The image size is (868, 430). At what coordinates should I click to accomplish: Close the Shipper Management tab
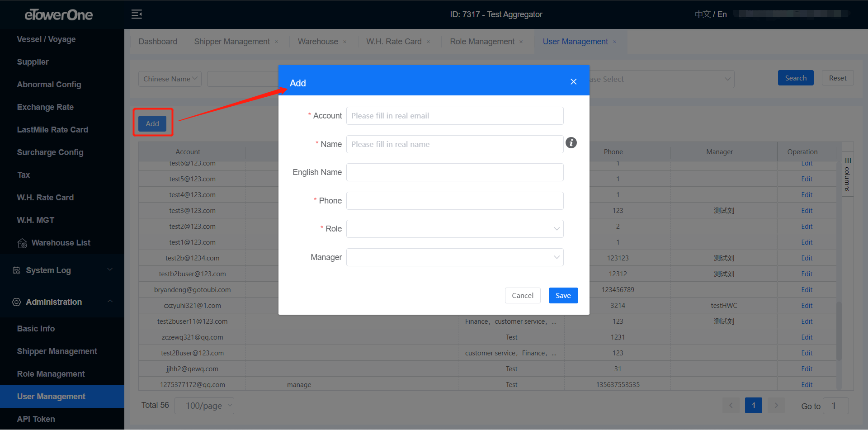click(x=277, y=42)
